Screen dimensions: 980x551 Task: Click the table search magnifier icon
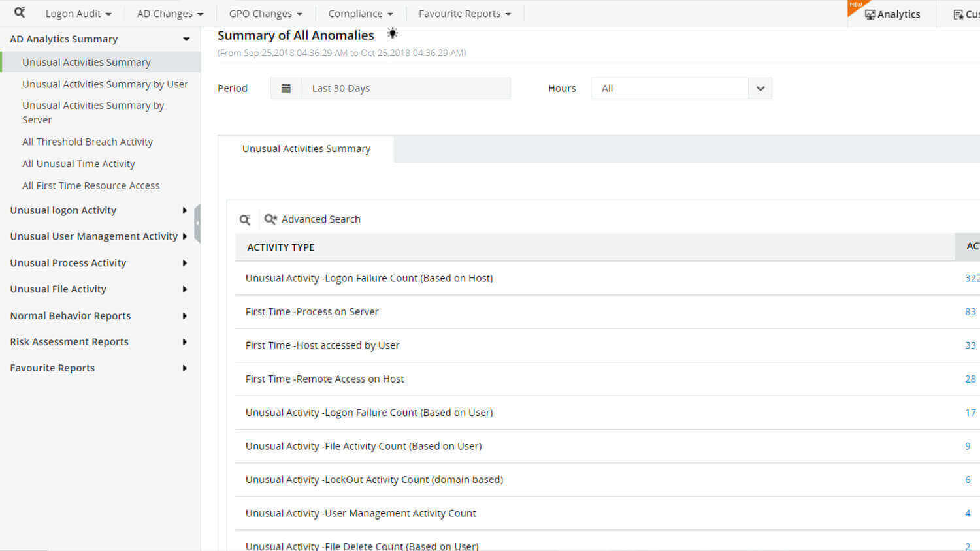pos(245,220)
